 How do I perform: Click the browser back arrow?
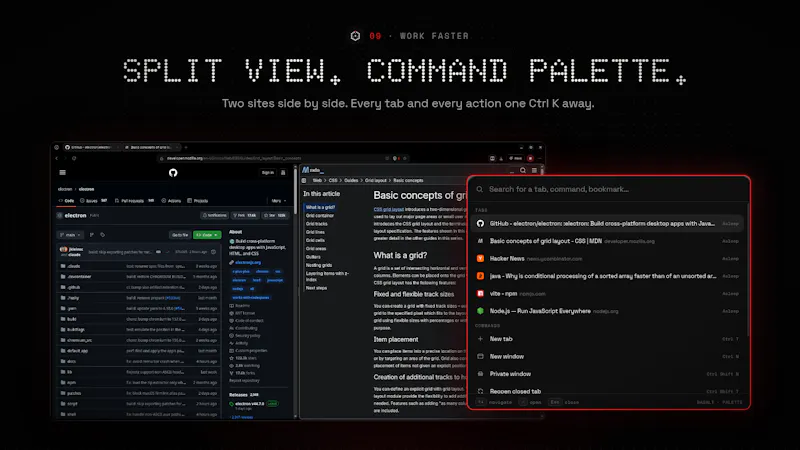pyautogui.click(x=57, y=158)
